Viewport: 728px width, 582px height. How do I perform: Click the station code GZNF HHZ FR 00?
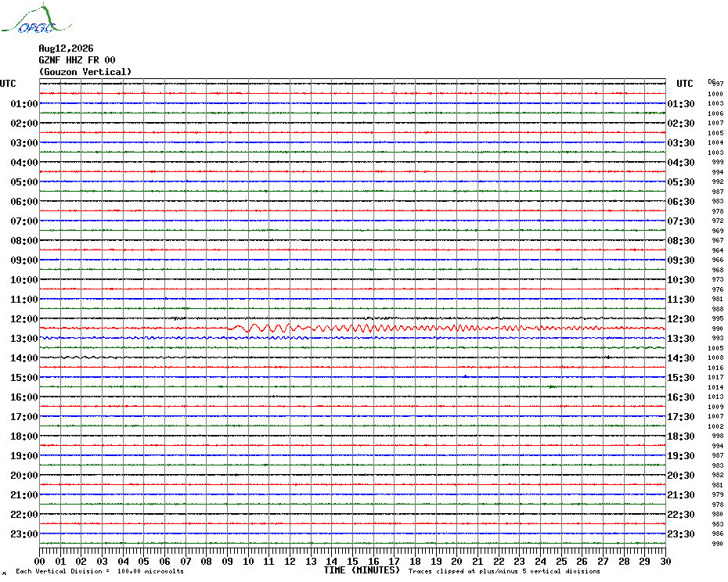coord(77,60)
